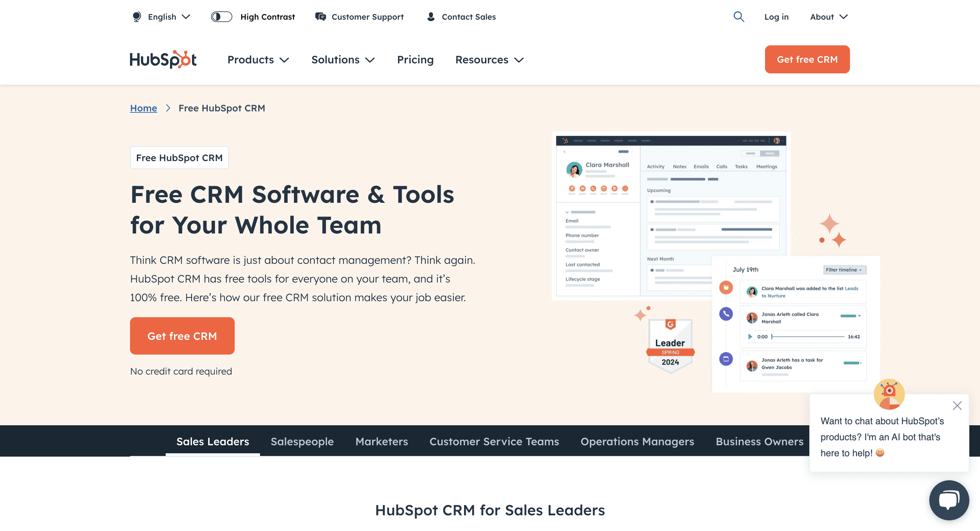Screen dimensions: 980x531
Task: Select the Sales Leaders tab
Action: pos(213,441)
